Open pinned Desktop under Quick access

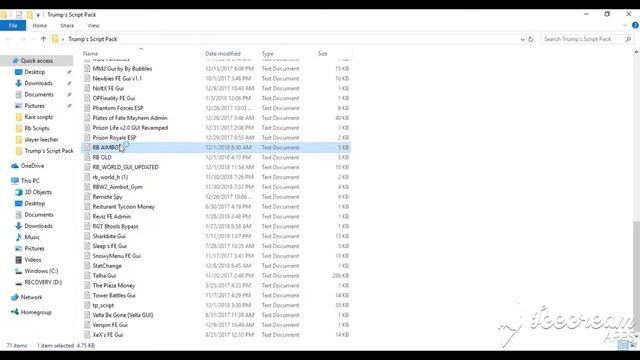(x=35, y=72)
